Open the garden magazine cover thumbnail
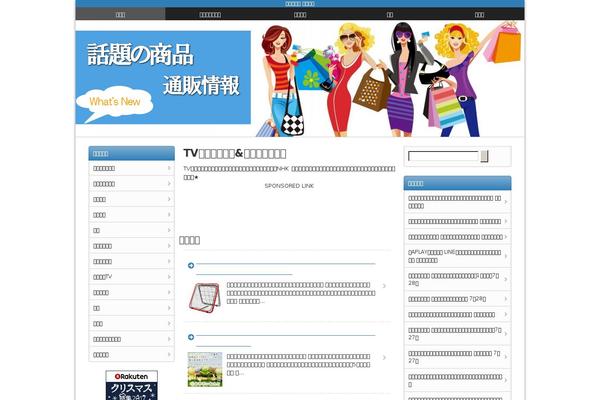 pos(205,369)
